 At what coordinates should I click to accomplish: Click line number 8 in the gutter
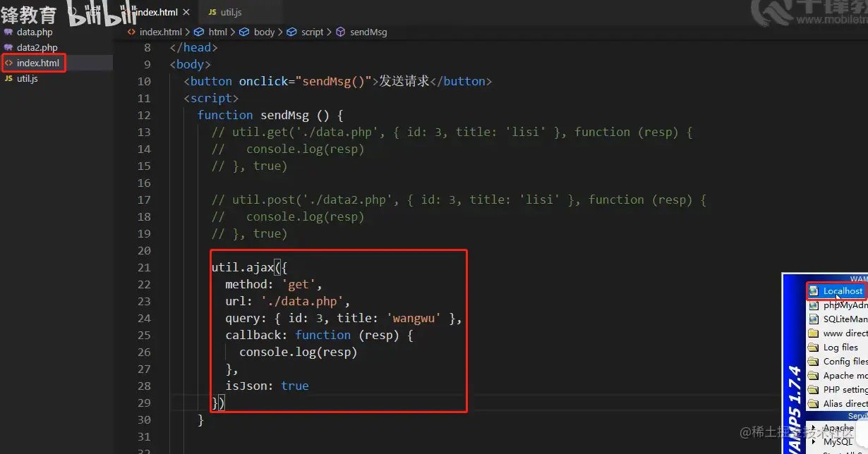coord(147,48)
